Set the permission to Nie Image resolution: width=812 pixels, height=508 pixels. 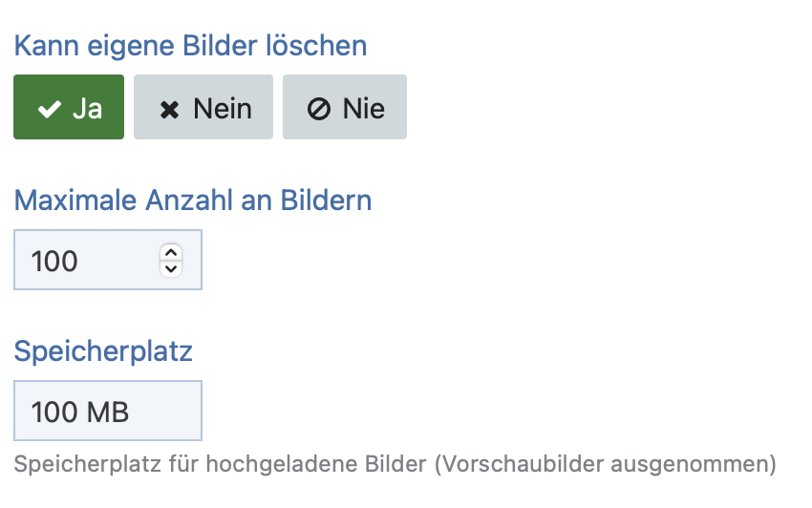coord(345,108)
